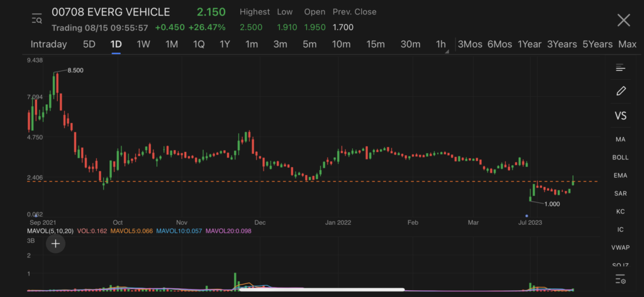Select the pencil drawing tool
644x297 pixels.
pos(621,91)
